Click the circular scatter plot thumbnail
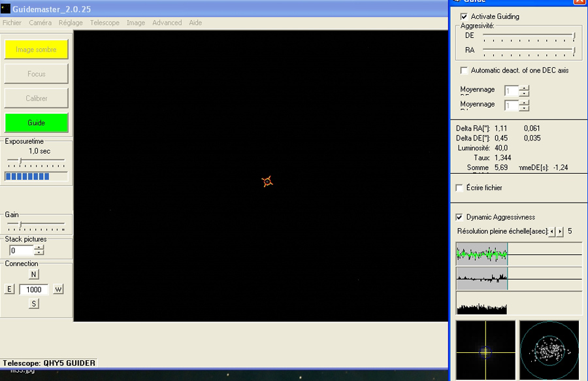The image size is (588, 381). (549, 351)
